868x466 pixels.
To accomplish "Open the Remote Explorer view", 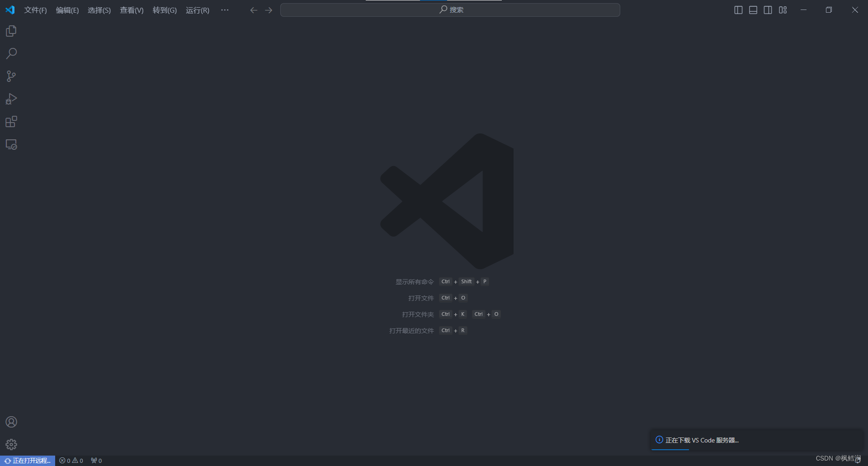I will [11, 144].
